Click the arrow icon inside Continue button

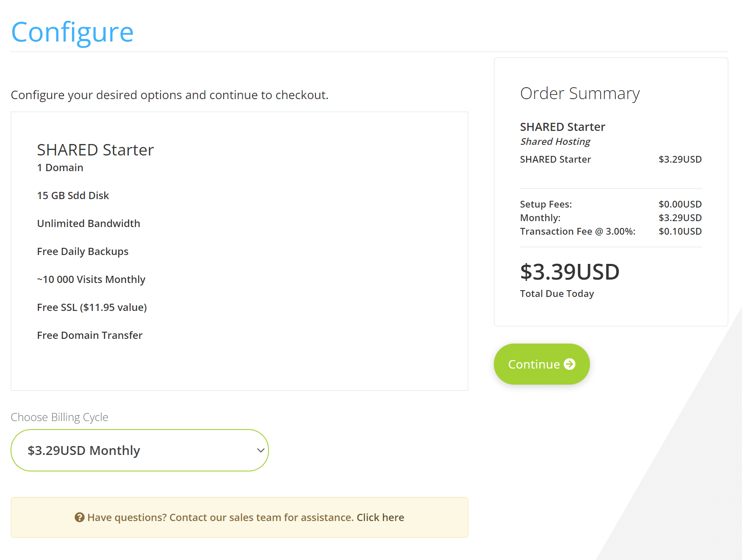(x=570, y=364)
